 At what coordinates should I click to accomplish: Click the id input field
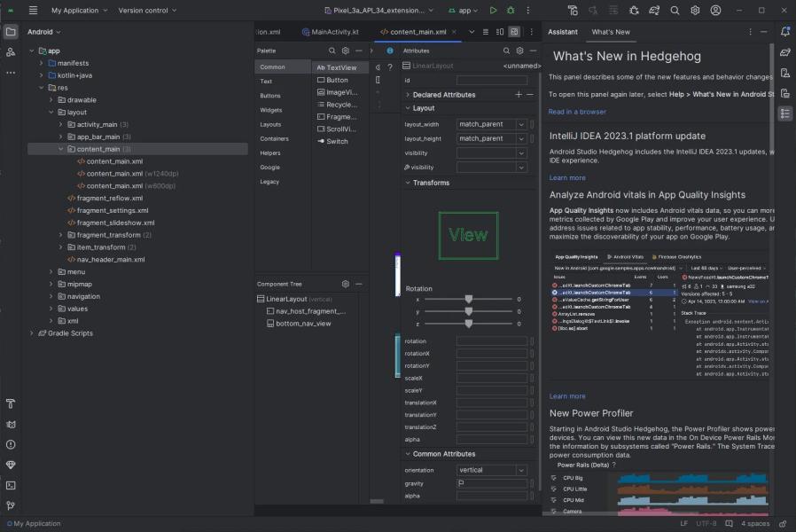491,80
